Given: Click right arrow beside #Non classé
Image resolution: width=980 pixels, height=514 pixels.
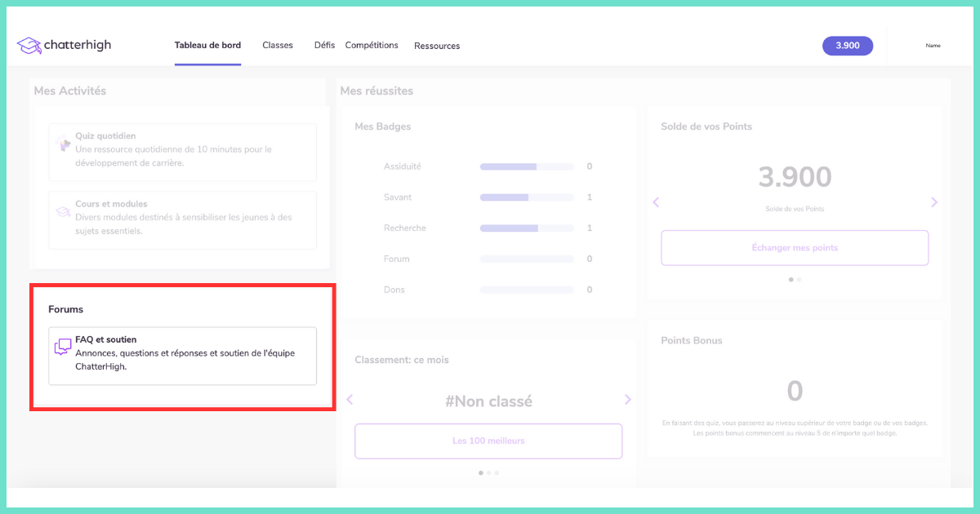Looking at the screenshot, I should click(x=628, y=400).
